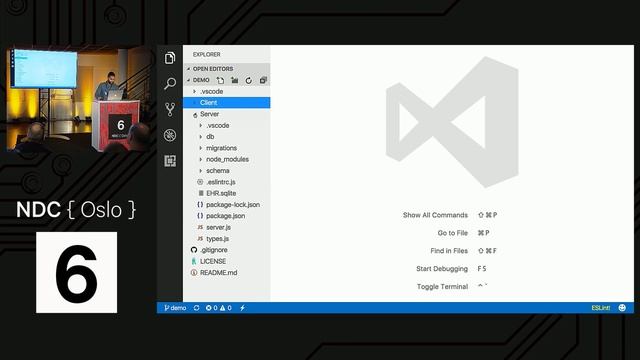
Task: Expand the node_modules folder
Action: click(x=227, y=159)
